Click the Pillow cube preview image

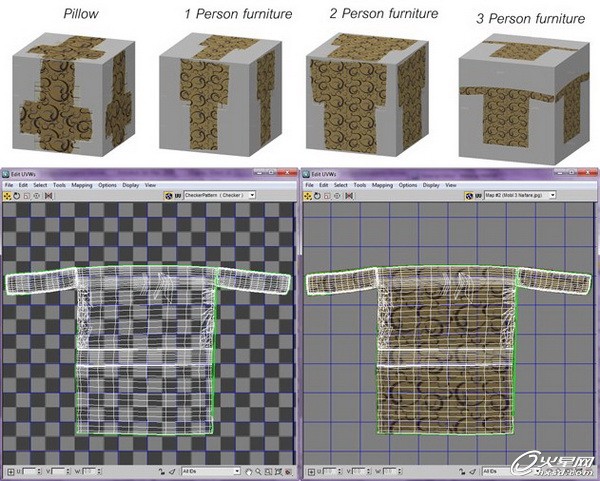point(73,94)
